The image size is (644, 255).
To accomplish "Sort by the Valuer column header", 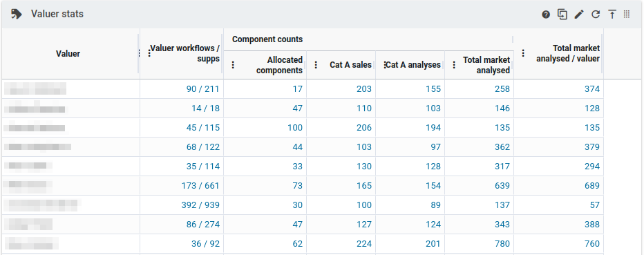I will tap(68, 54).
